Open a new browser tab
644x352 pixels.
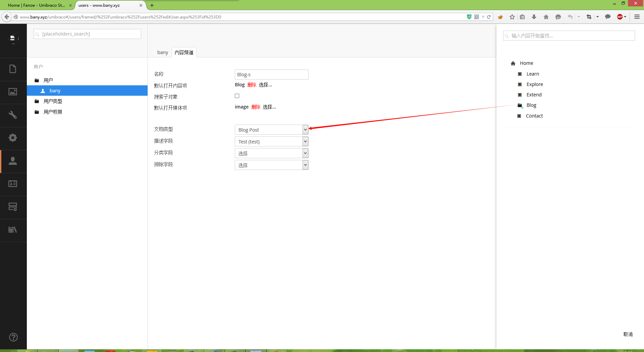pyautogui.click(x=152, y=5)
